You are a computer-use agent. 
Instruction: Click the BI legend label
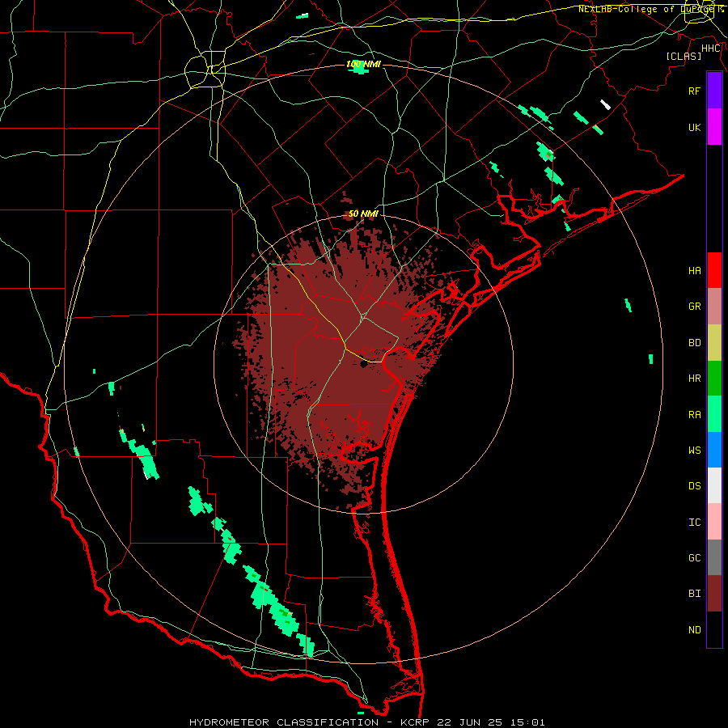[x=694, y=594]
